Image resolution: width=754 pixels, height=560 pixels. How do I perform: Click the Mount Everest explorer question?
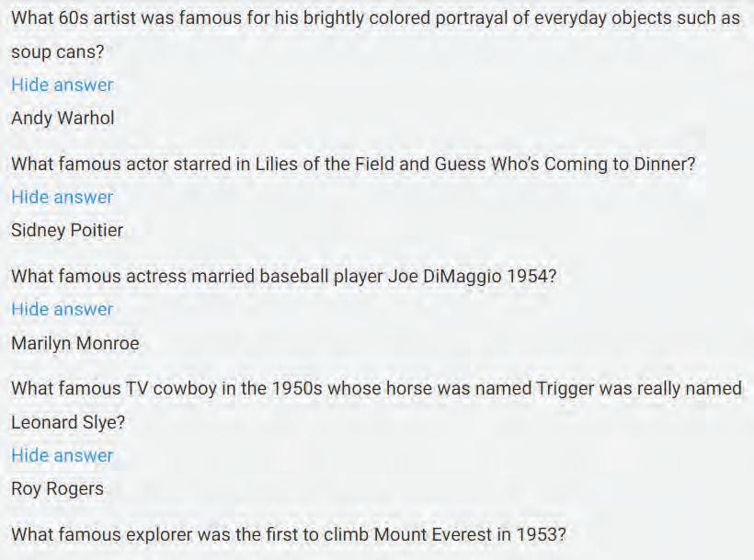289,534
